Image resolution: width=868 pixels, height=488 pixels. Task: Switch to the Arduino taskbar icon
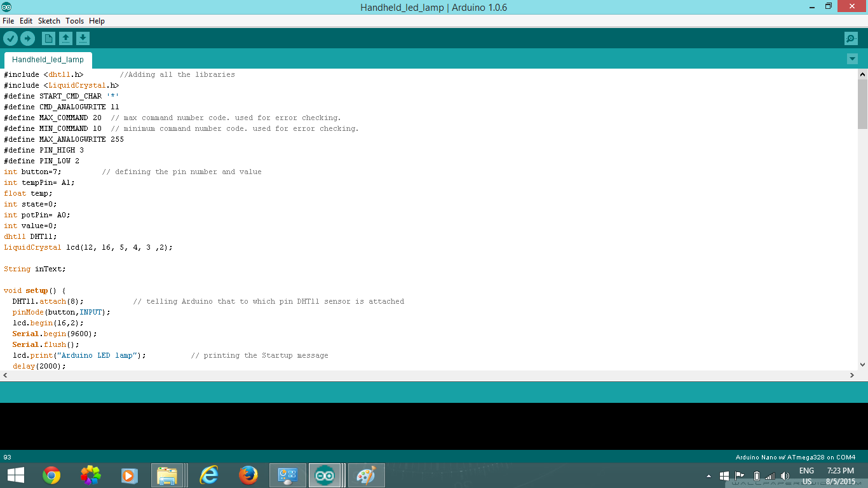tap(325, 475)
